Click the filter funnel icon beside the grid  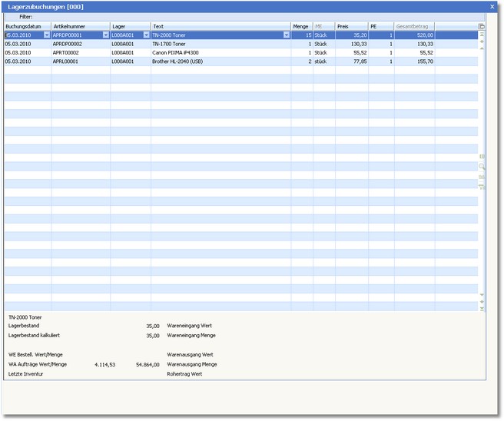pyautogui.click(x=482, y=187)
